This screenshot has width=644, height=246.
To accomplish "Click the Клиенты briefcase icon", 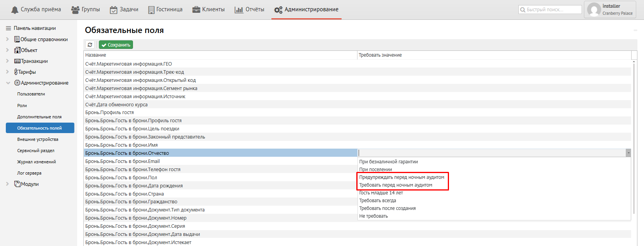I will 196,10.
